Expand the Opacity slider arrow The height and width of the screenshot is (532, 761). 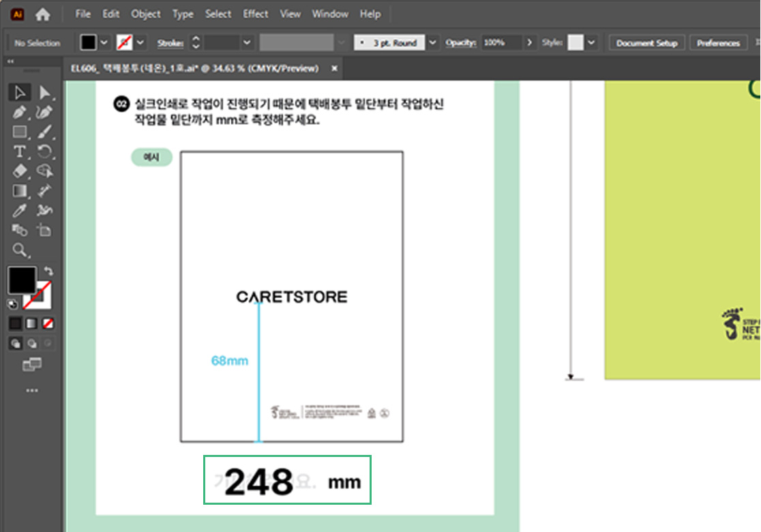(530, 43)
